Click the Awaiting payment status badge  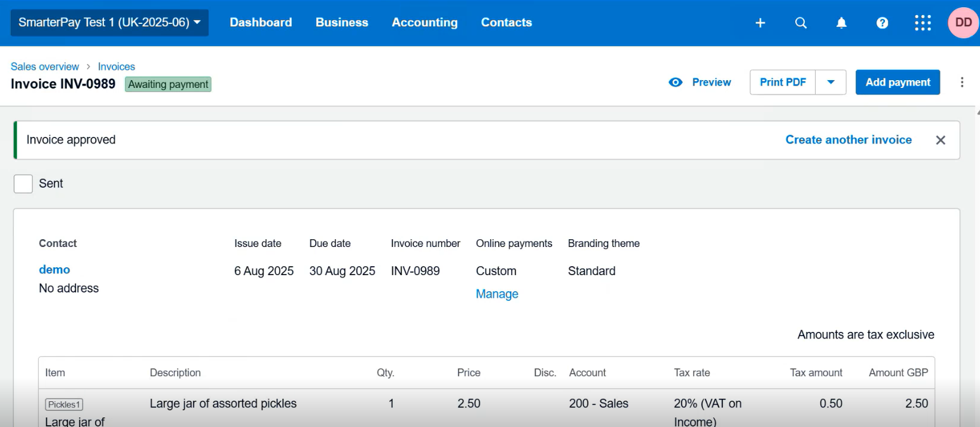168,84
